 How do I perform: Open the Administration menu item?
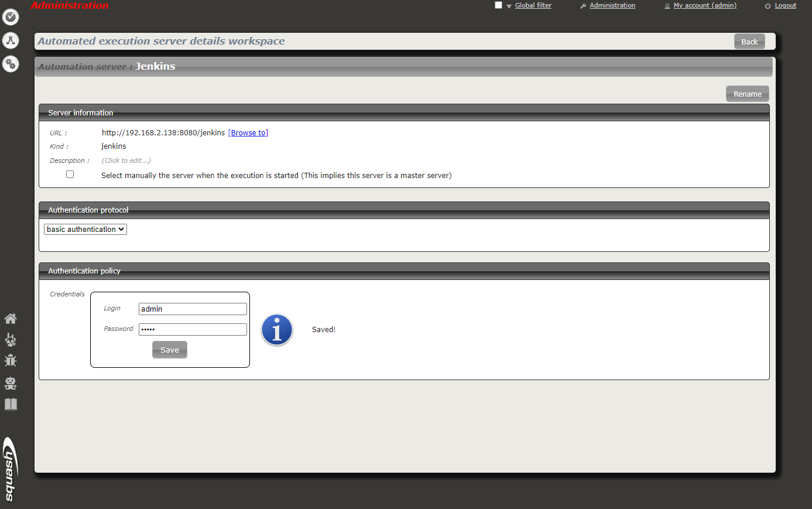pyautogui.click(x=612, y=5)
